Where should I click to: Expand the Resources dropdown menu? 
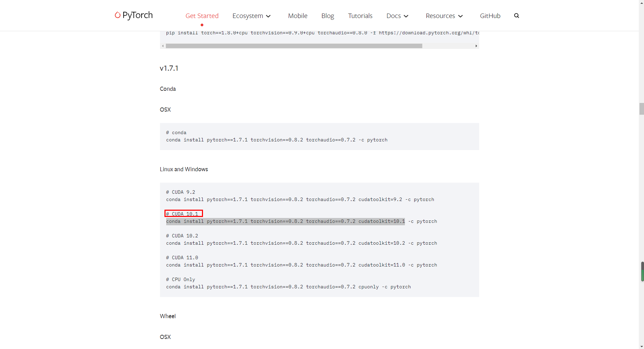[x=444, y=16]
